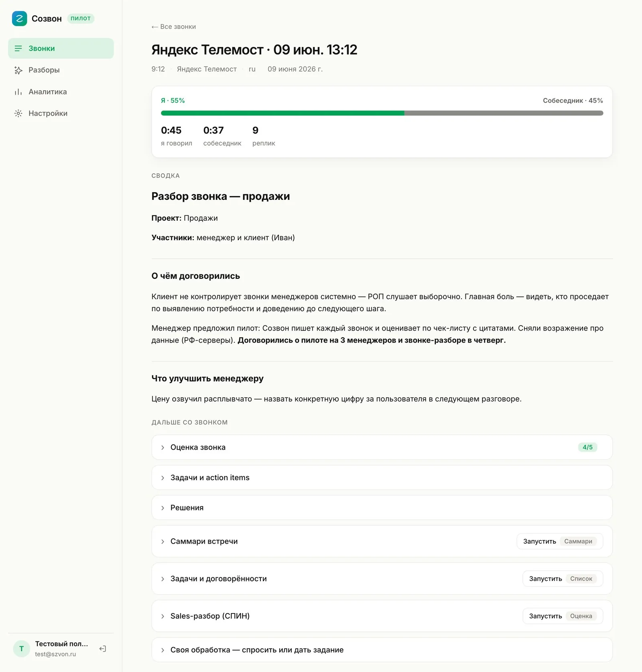Click the ПИЛОТ badge
The height and width of the screenshot is (672, 642).
tap(81, 18)
